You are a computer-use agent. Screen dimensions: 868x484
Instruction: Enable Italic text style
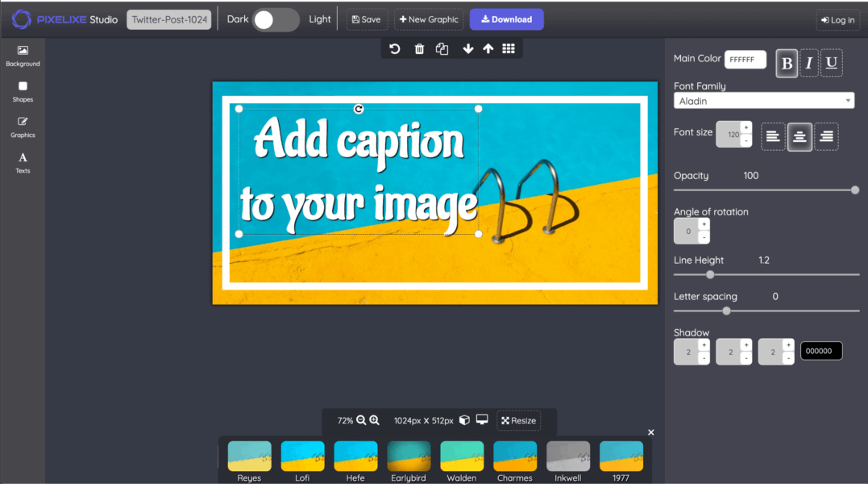809,64
